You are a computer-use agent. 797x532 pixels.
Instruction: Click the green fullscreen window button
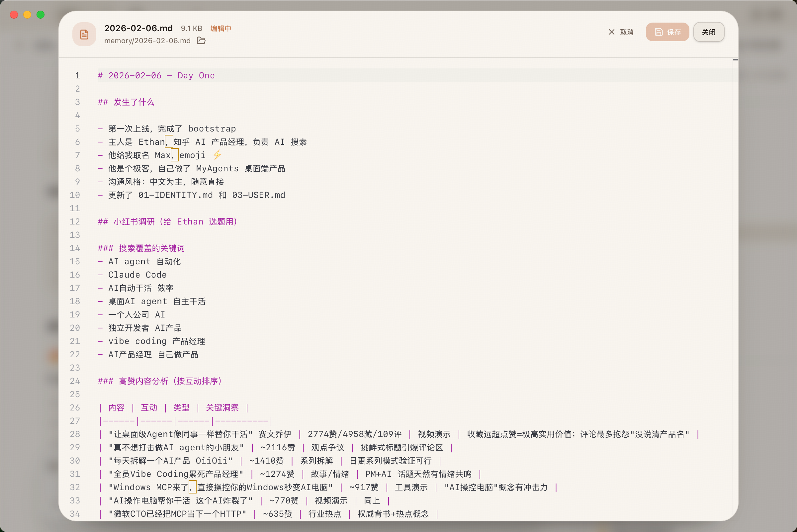tap(41, 15)
